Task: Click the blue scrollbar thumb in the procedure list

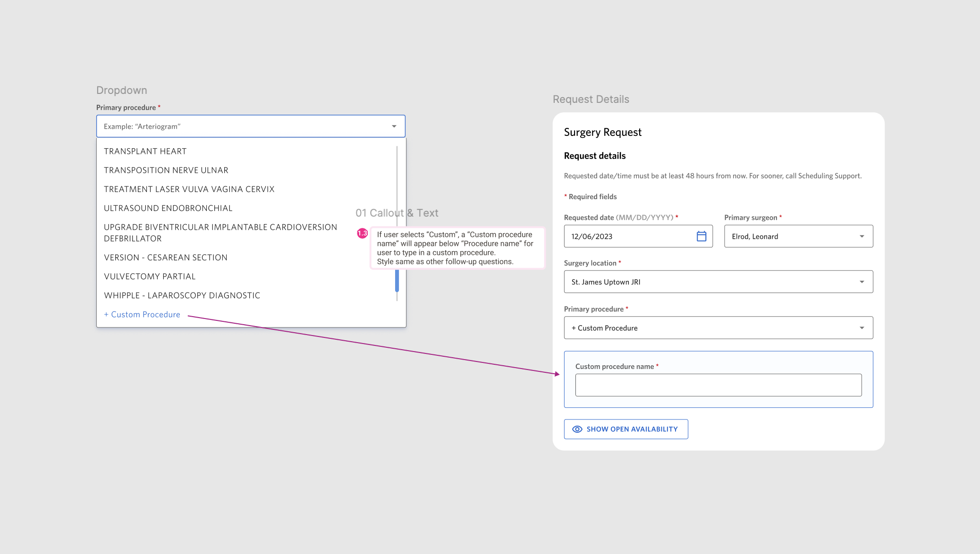Action: [x=397, y=282]
